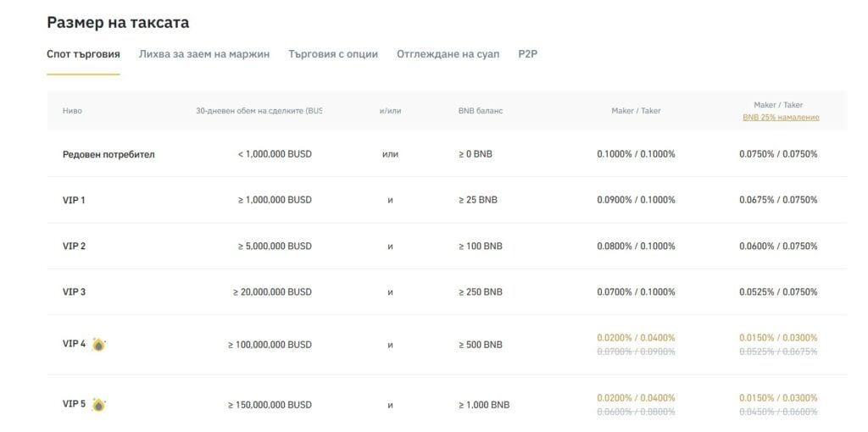The image size is (868, 432).
Task: Click VIP 4 promotional fee 0.0200% / 0.0400%
Action: tap(636, 338)
